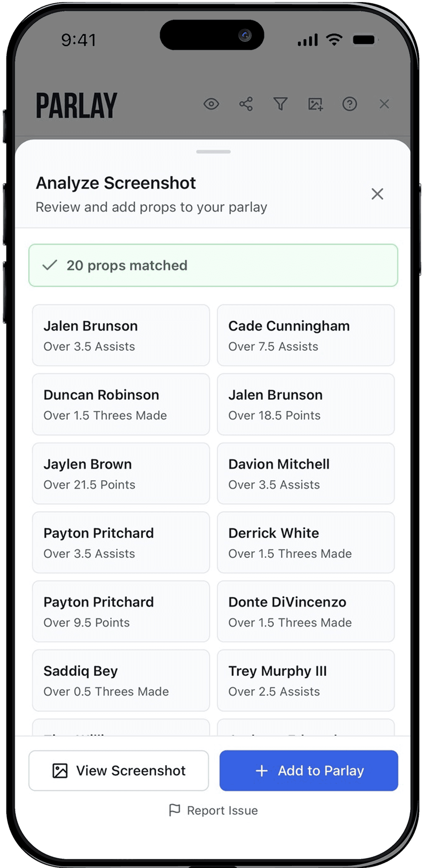The image size is (424, 868).
Task: Open the help question mark icon
Action: pos(349,104)
